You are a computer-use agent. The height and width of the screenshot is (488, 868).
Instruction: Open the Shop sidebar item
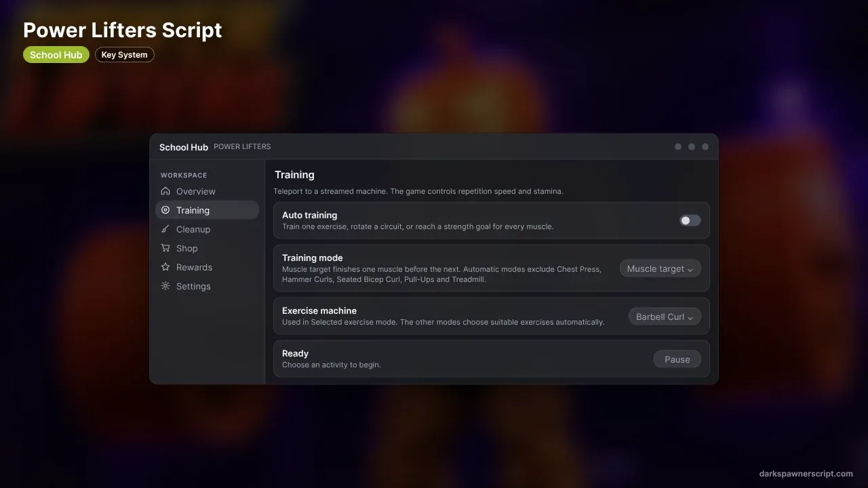207,248
